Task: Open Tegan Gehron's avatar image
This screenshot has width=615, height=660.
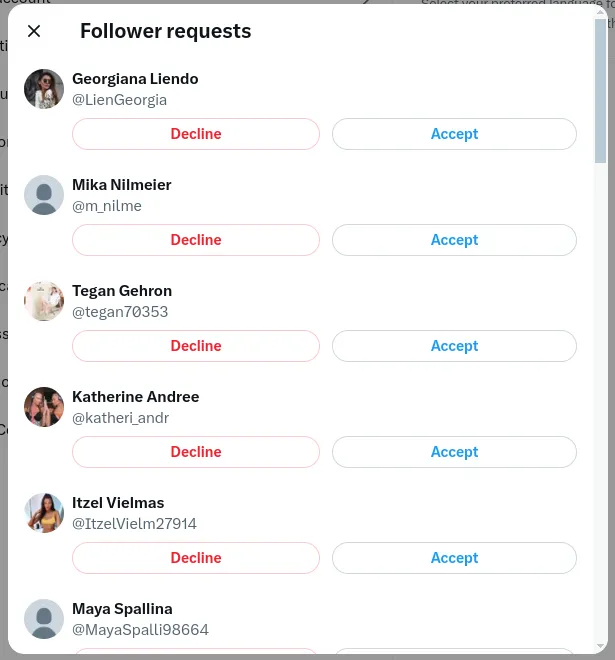Action: [44, 301]
